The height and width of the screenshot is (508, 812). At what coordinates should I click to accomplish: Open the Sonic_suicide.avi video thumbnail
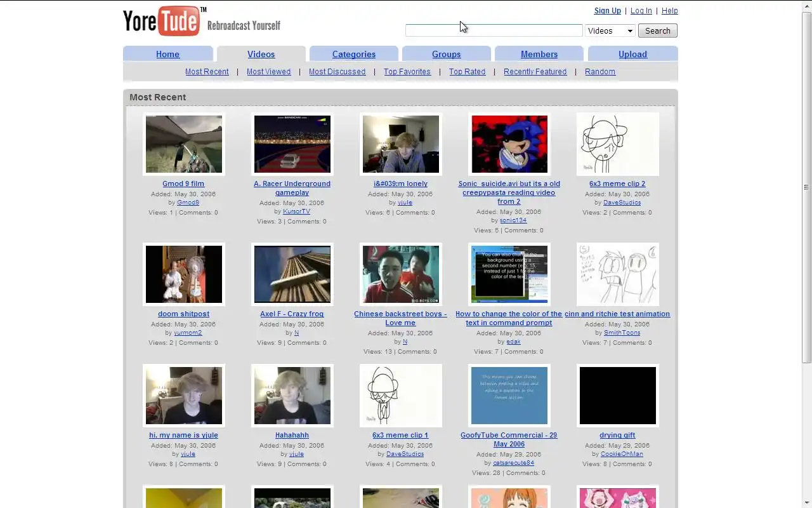(509, 144)
